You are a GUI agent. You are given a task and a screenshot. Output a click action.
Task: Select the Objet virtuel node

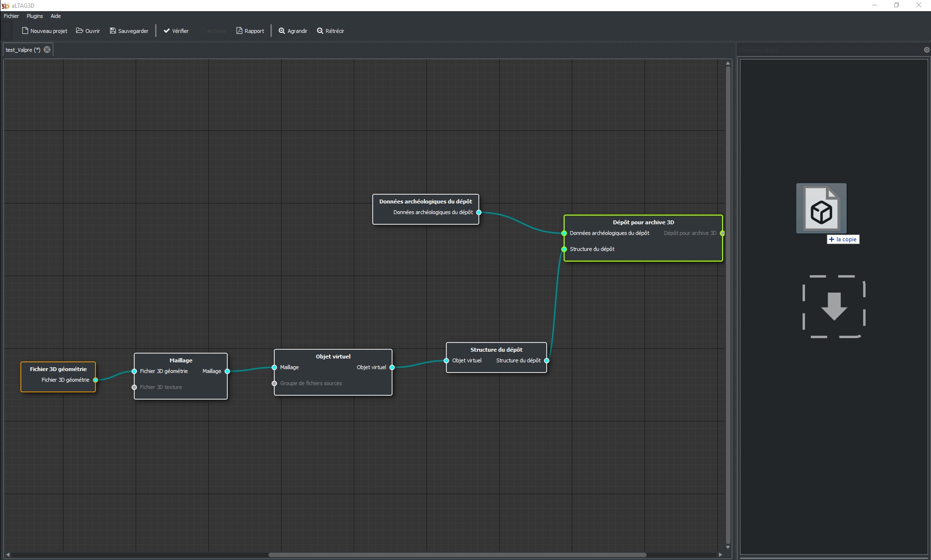[333, 357]
